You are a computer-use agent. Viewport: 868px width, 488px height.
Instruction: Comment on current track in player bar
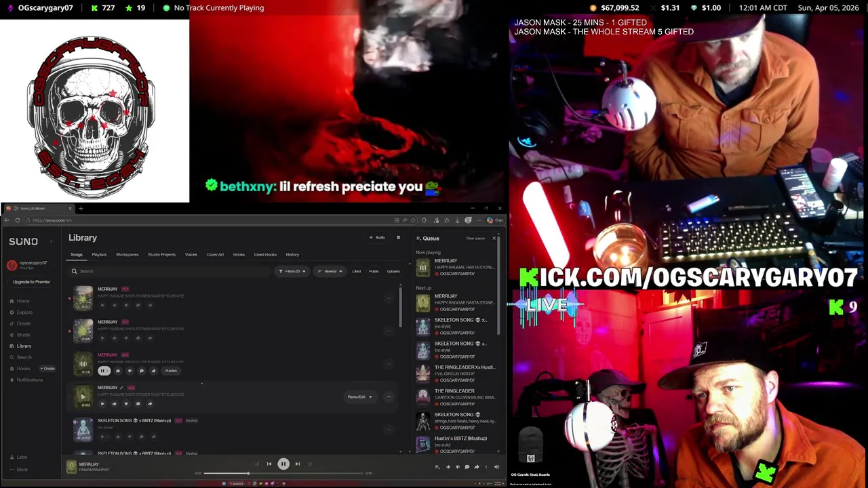(x=467, y=467)
